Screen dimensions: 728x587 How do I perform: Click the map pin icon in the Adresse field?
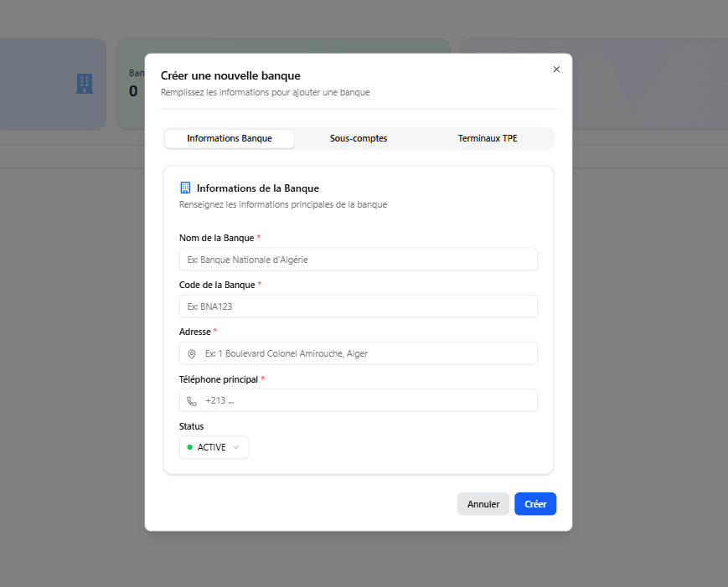pyautogui.click(x=191, y=354)
